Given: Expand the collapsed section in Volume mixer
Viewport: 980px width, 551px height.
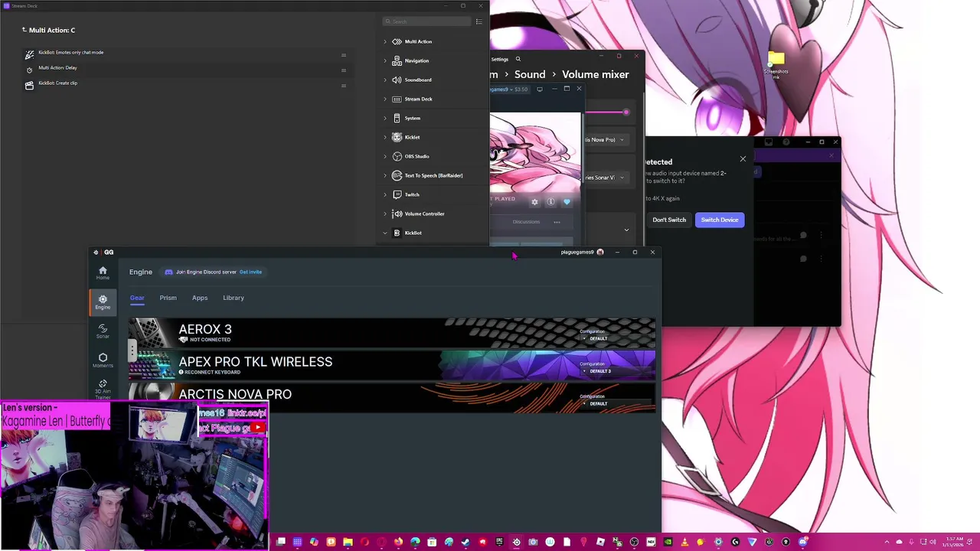Looking at the screenshot, I should 626,230.
